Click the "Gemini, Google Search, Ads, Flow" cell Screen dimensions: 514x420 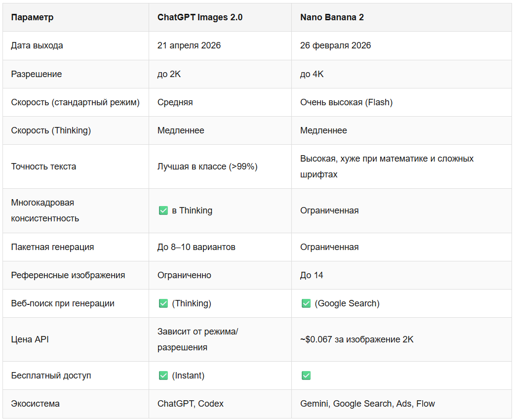[x=367, y=404]
